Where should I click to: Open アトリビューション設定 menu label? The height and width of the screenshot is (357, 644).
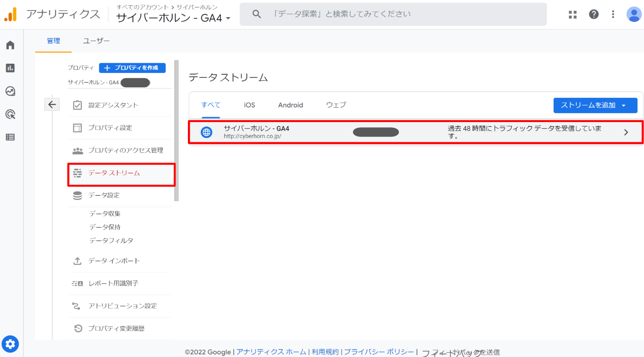coord(122,306)
